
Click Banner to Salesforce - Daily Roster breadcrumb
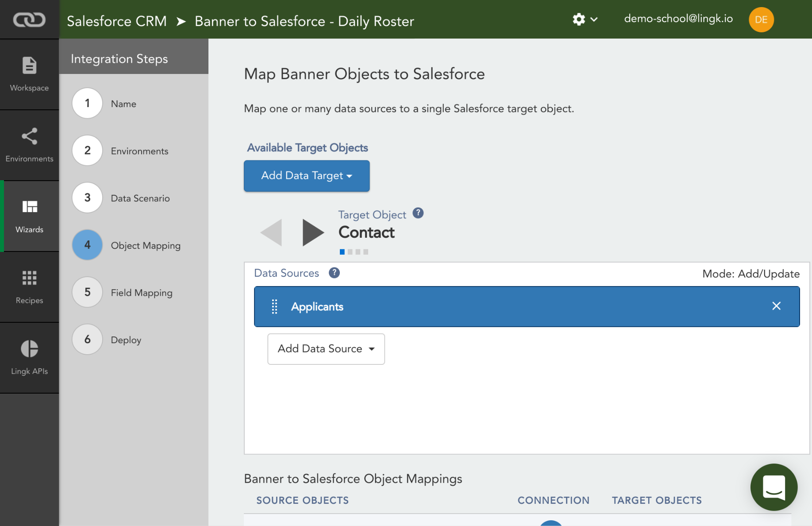304,21
